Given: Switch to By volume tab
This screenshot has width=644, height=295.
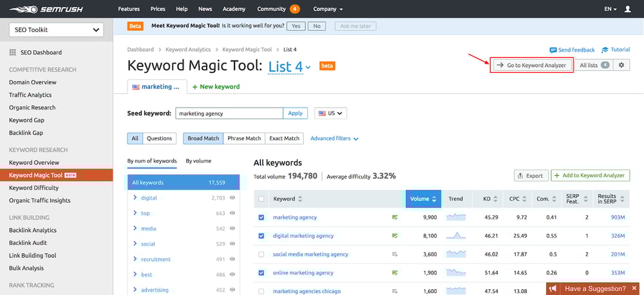Looking at the screenshot, I should pos(198,161).
